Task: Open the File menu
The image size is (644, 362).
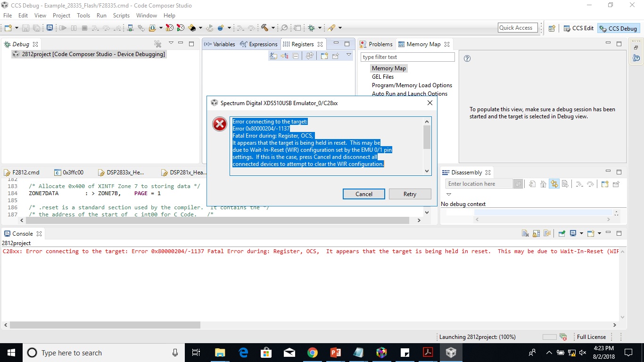Action: tap(8, 16)
